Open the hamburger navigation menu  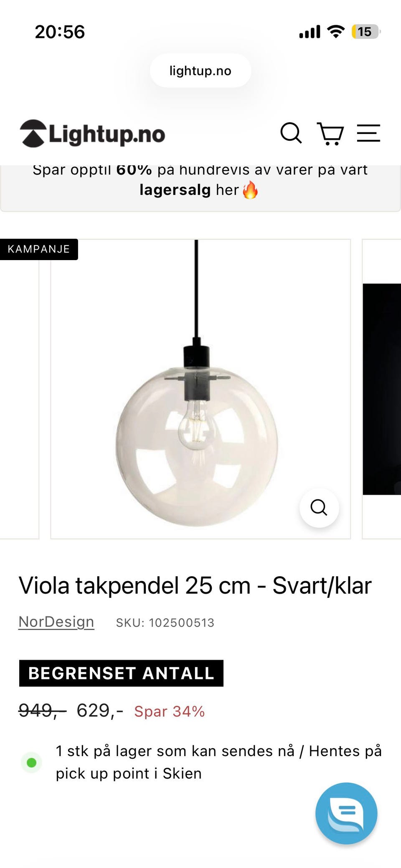368,133
